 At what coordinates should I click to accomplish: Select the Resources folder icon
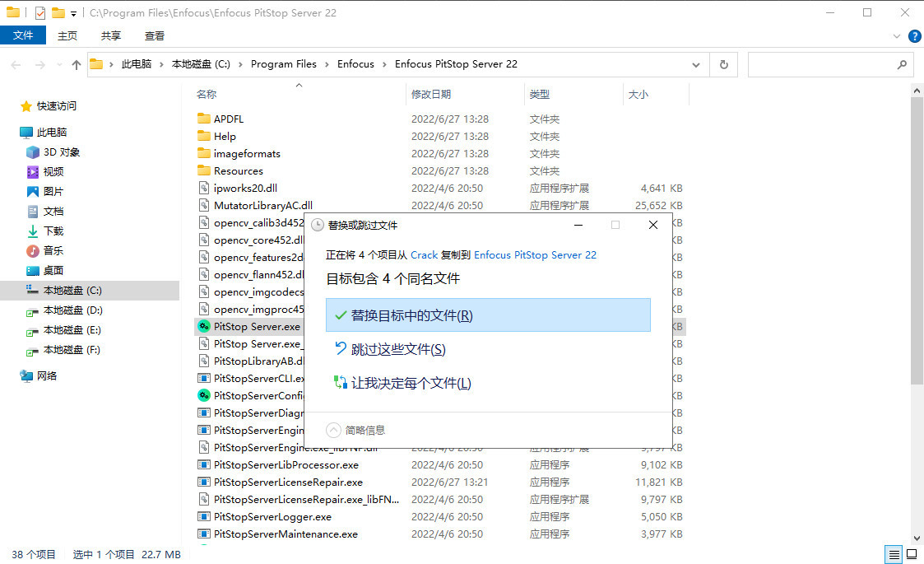point(204,170)
